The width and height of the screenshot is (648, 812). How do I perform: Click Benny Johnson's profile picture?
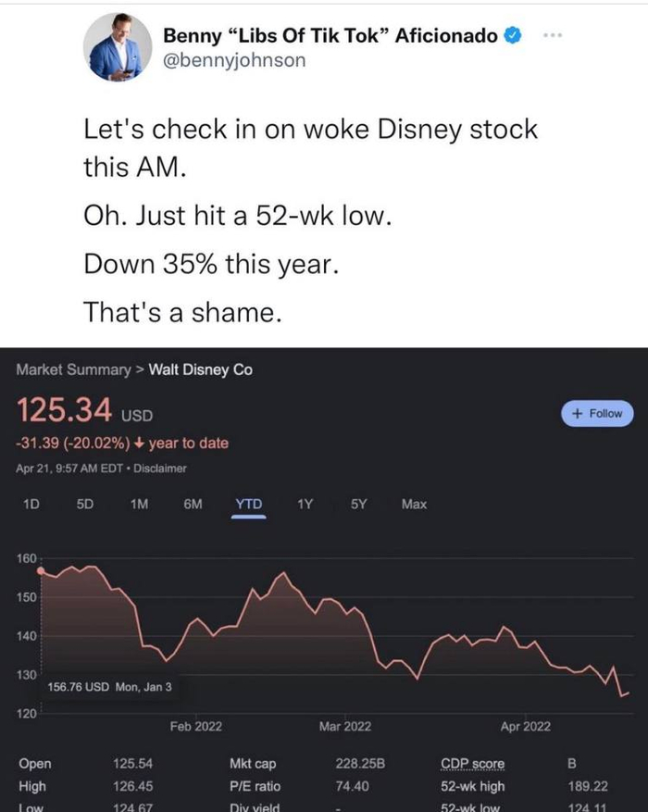click(119, 43)
